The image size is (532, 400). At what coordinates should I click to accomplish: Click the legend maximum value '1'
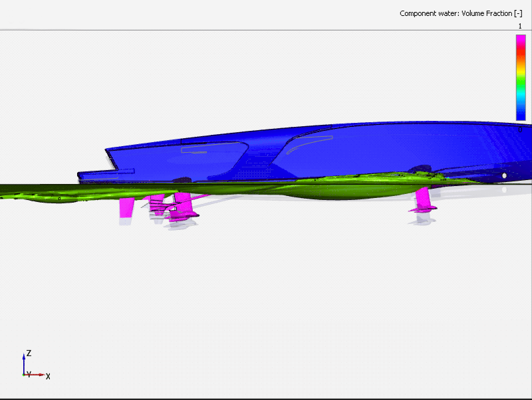[x=520, y=26]
